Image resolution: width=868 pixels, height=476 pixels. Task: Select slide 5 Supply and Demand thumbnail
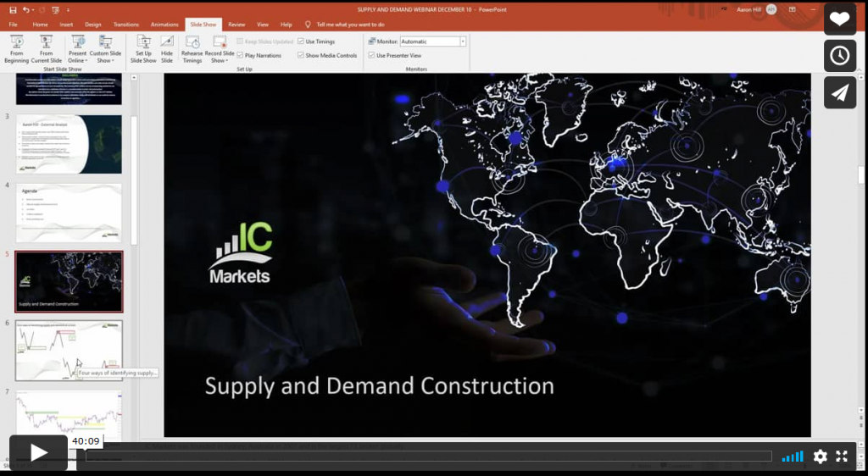pos(69,281)
